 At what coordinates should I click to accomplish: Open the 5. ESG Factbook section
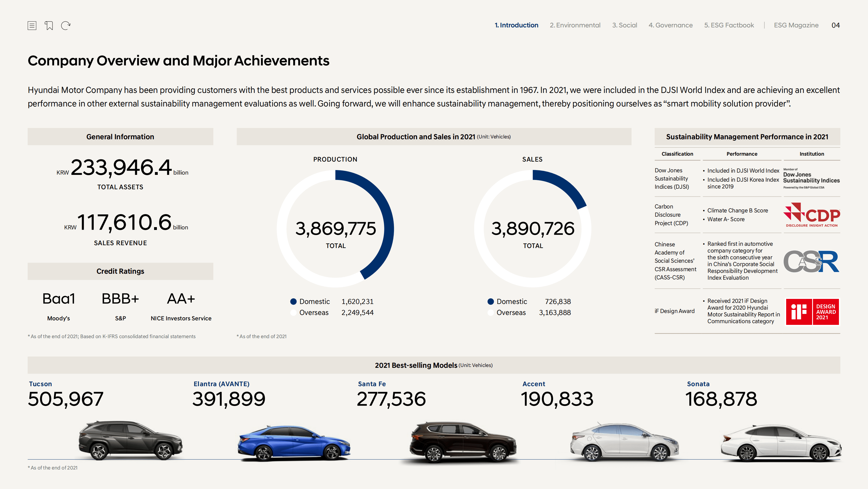coord(729,25)
